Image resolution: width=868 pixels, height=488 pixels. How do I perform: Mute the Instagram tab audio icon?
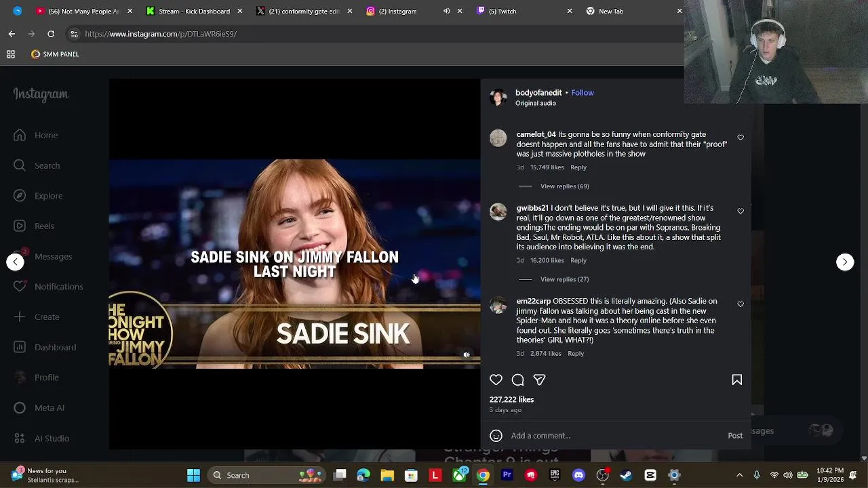447,11
